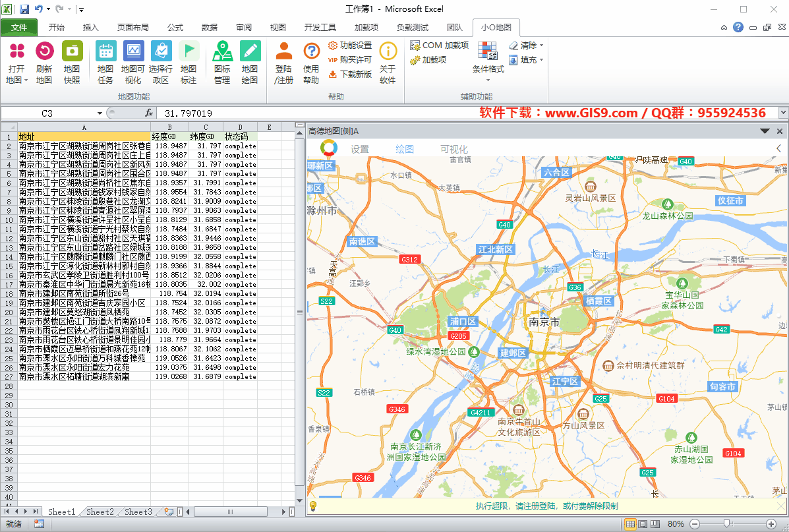Screen dimensions: 789x532
Task: Click the 登陆/注册 user icon
Action: coord(284,63)
